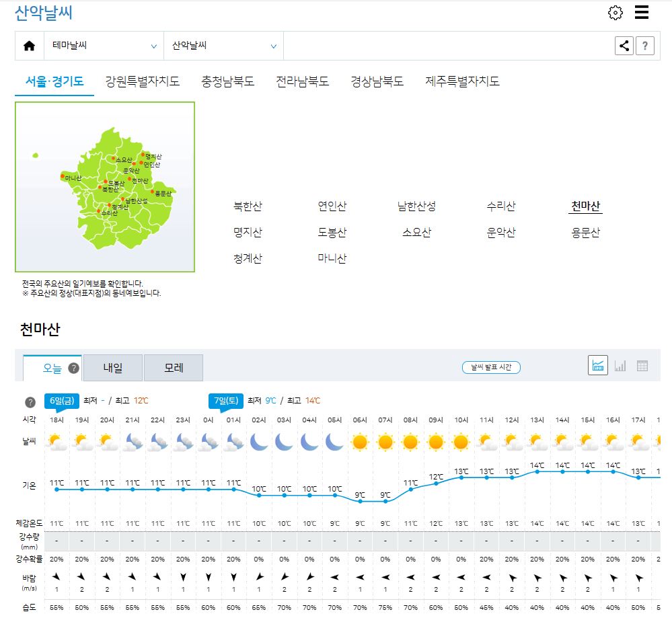Switch to the 오늘 forecast tab
This screenshot has width=672, height=618.
click(52, 368)
